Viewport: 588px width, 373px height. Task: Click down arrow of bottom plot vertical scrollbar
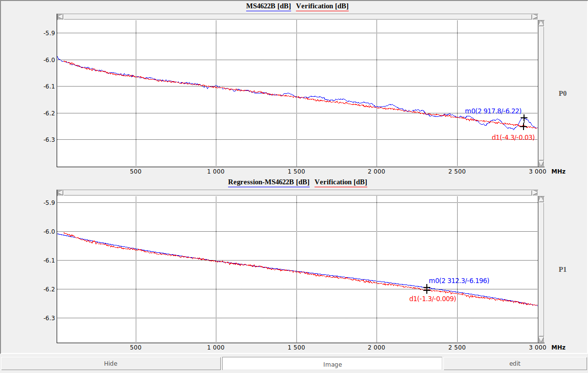pyautogui.click(x=541, y=339)
